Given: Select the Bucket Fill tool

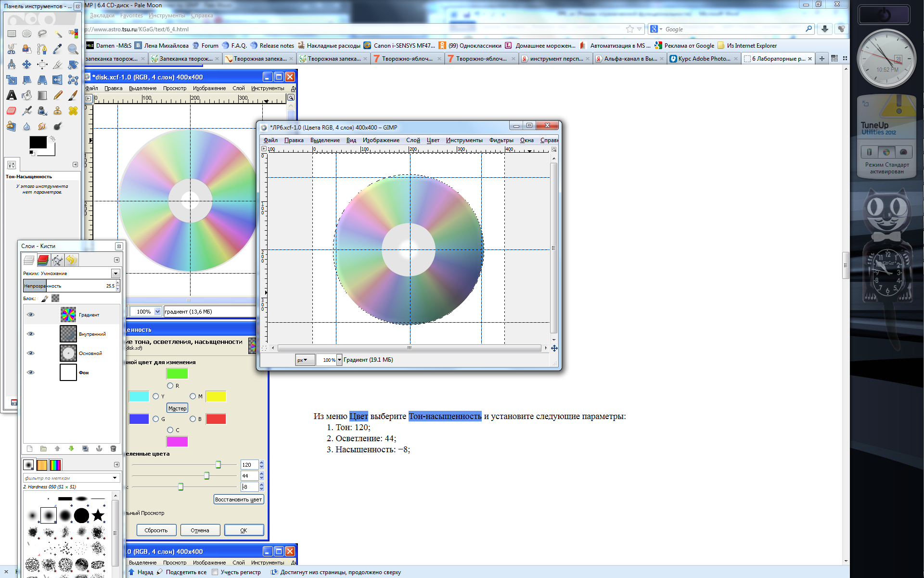Looking at the screenshot, I should pos(27,95).
